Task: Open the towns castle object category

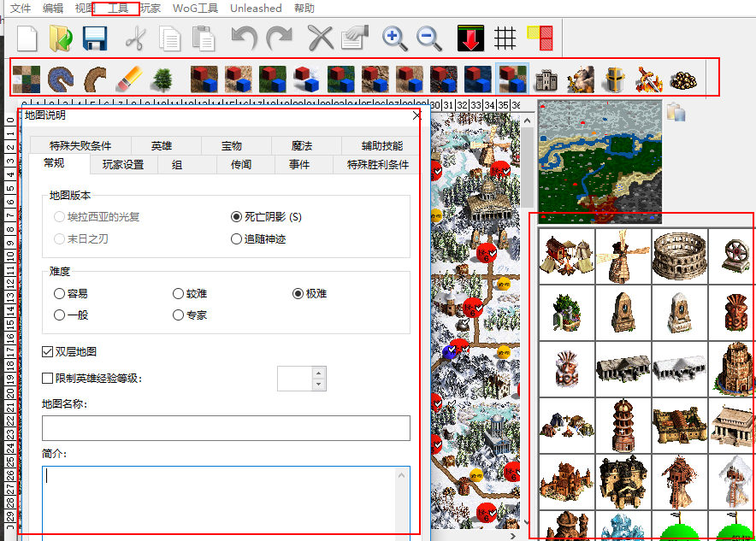Action: click(x=546, y=79)
